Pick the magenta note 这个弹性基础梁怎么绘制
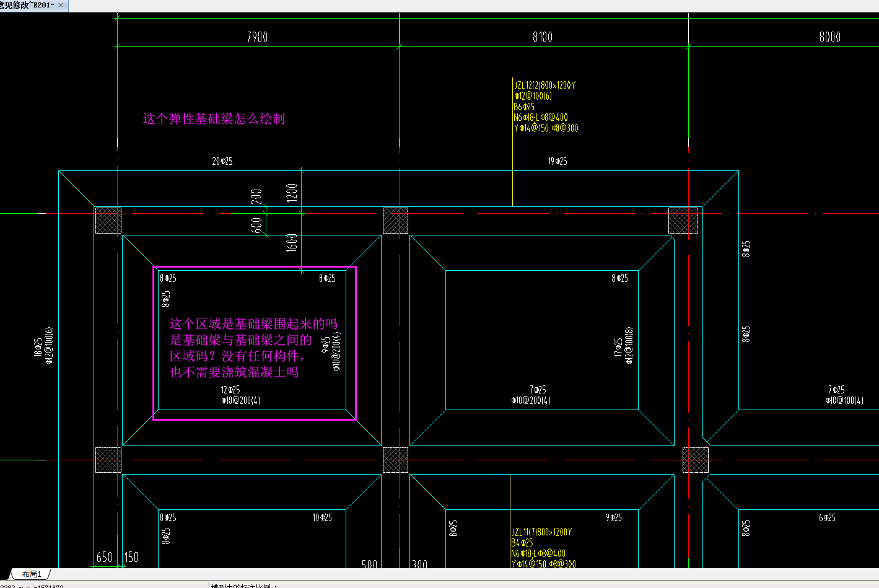This screenshot has width=879, height=588. click(x=214, y=119)
